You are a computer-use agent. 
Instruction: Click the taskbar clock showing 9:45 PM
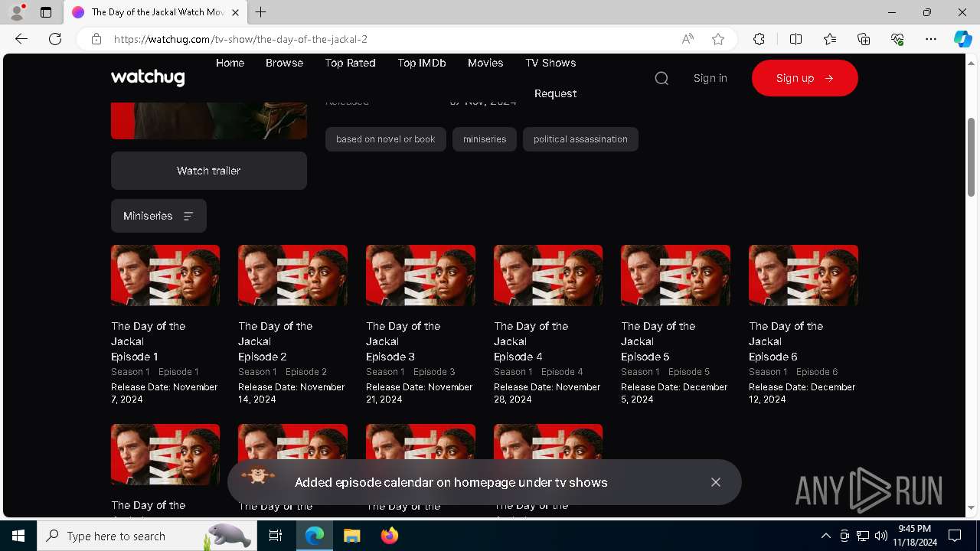coord(915,536)
